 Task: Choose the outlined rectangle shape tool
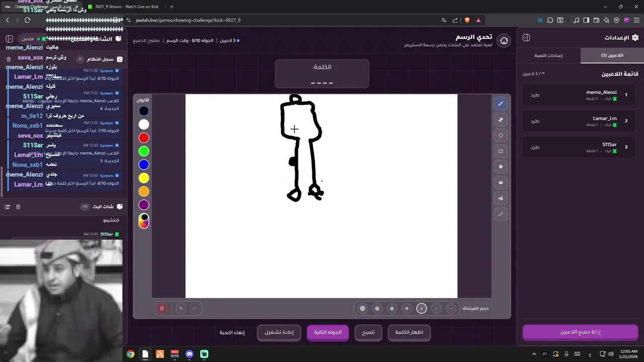tap(501, 151)
